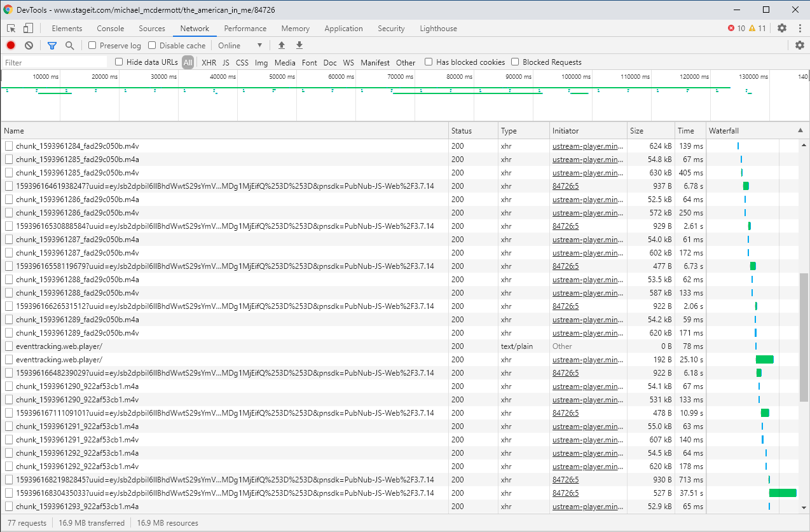810x532 pixels.
Task: Click the 10.99 s time cell
Action: pyautogui.click(x=690, y=413)
